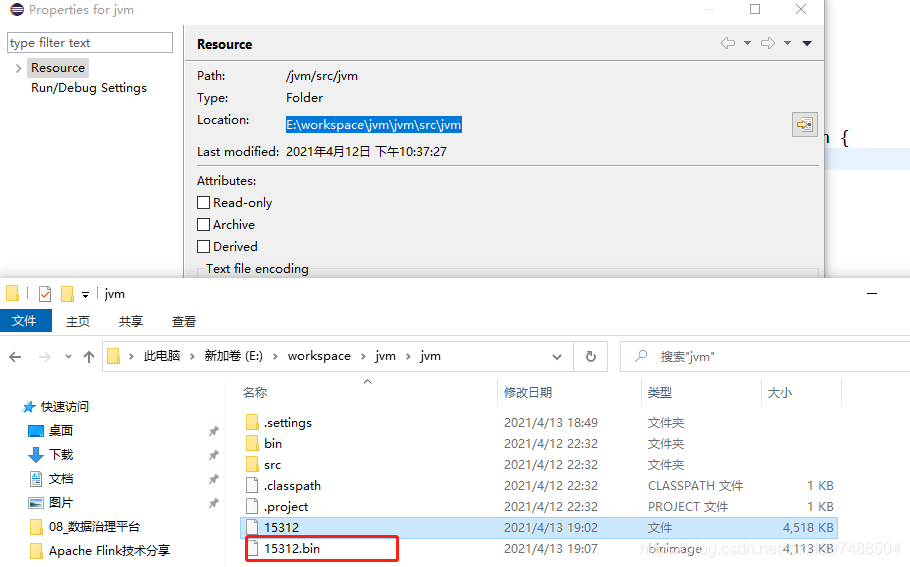Expand the Resource tree node

click(x=18, y=68)
